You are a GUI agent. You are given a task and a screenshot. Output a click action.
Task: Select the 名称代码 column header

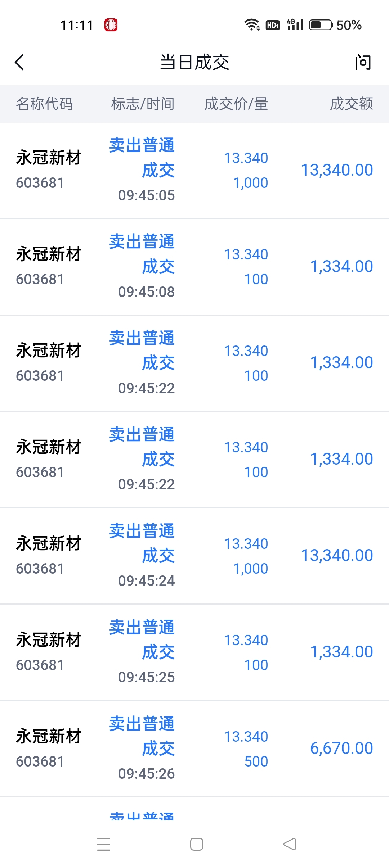pos(44,104)
